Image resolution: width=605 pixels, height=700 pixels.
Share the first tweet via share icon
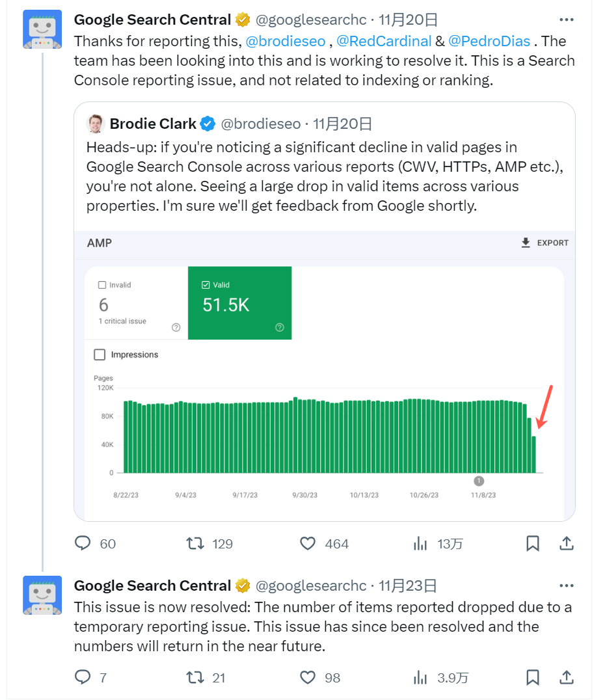[566, 543]
